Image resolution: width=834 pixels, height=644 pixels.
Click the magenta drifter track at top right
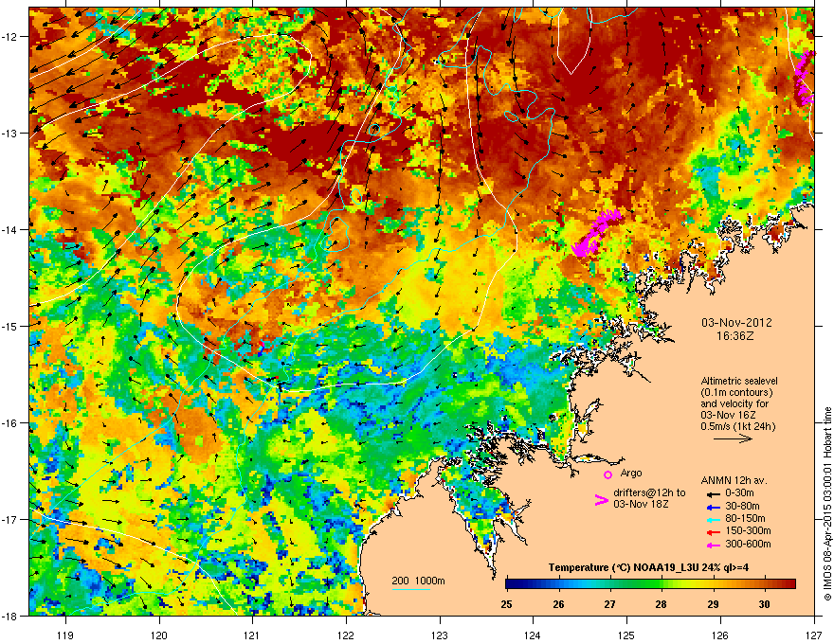point(804,78)
